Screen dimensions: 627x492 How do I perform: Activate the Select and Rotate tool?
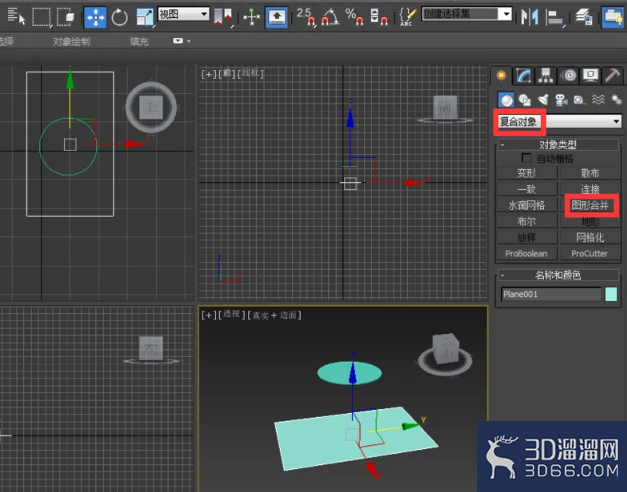[120, 17]
